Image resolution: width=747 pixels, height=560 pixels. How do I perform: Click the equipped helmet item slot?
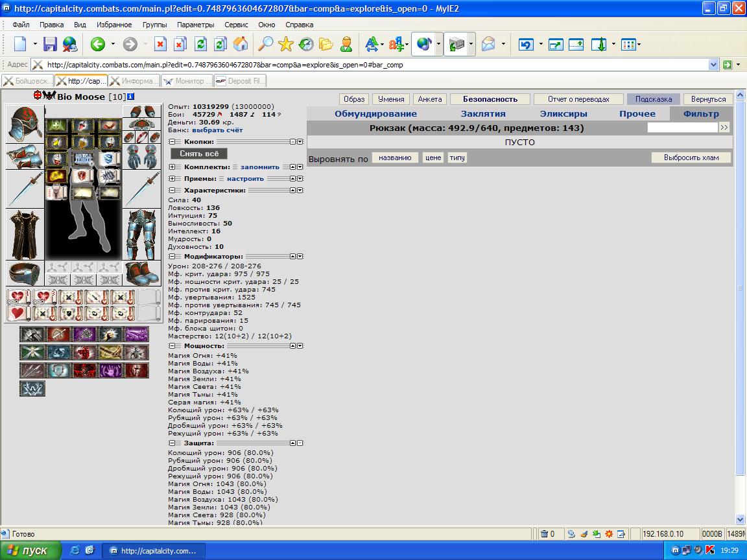tap(25, 124)
